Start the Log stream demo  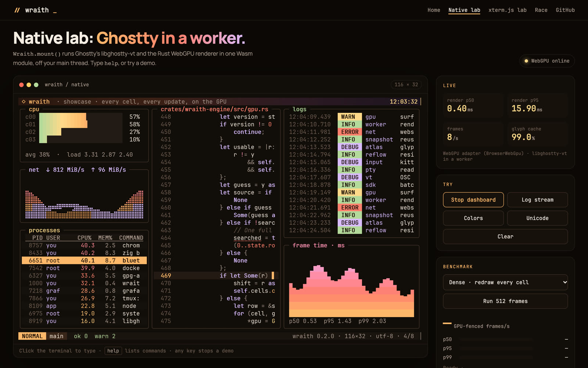click(537, 200)
